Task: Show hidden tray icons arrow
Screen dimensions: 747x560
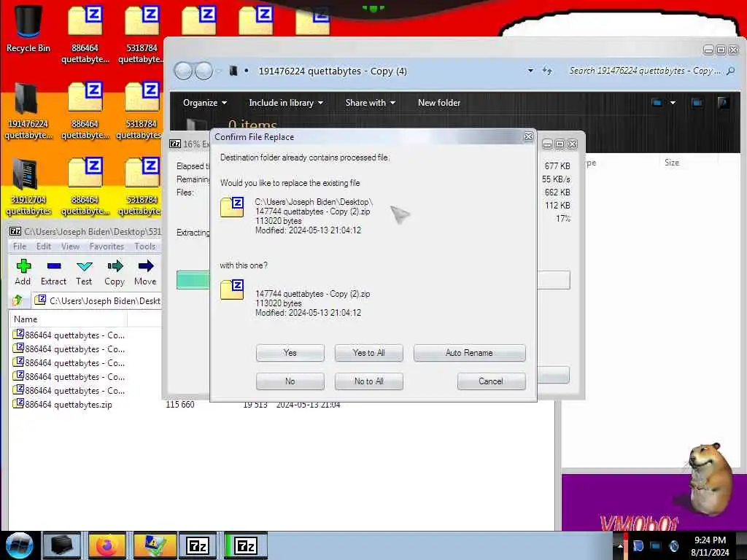Action: click(x=620, y=546)
